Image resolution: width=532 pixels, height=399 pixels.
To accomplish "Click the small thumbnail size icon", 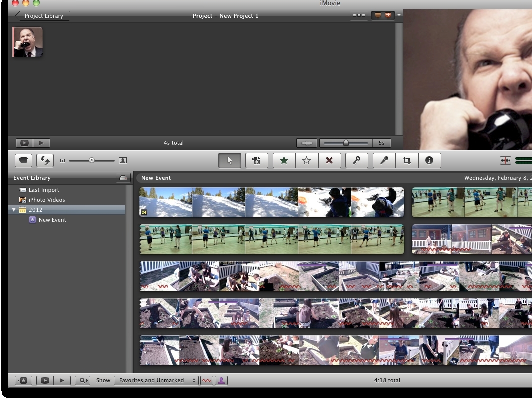I will (x=63, y=161).
